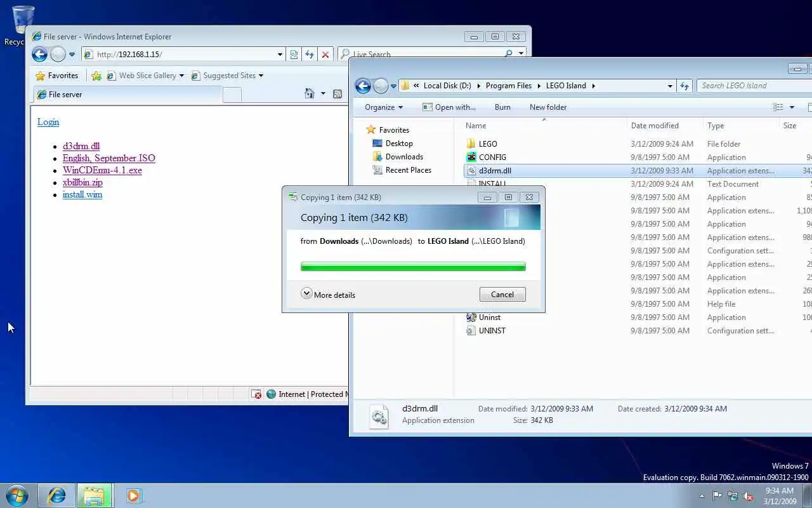This screenshot has height=508, width=812.
Task: Click the IE Home icon
Action: (310, 94)
